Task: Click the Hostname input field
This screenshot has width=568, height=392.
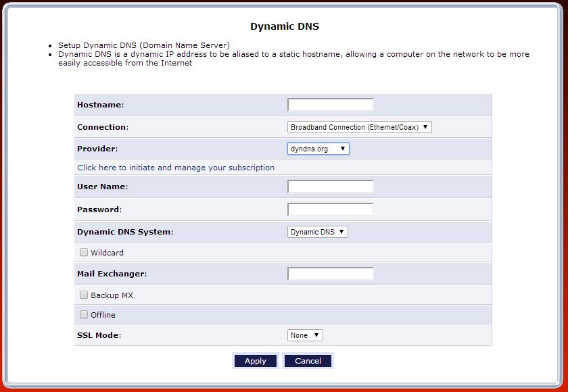Action: pyautogui.click(x=331, y=105)
